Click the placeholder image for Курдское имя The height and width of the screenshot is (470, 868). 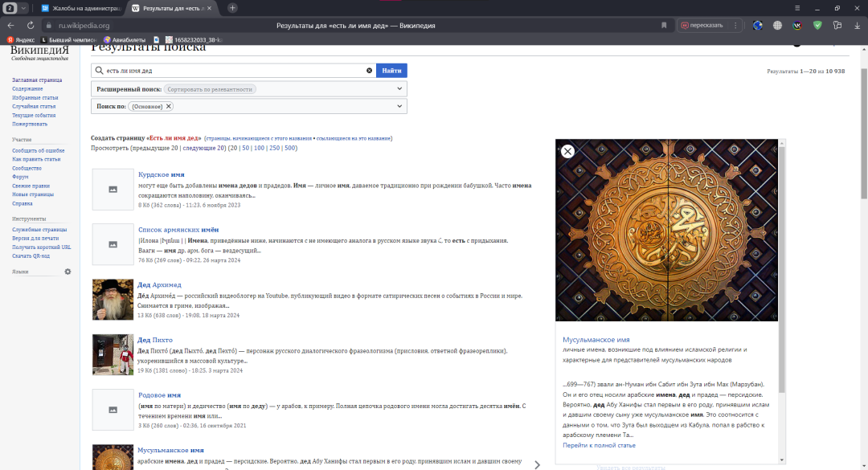pos(113,190)
